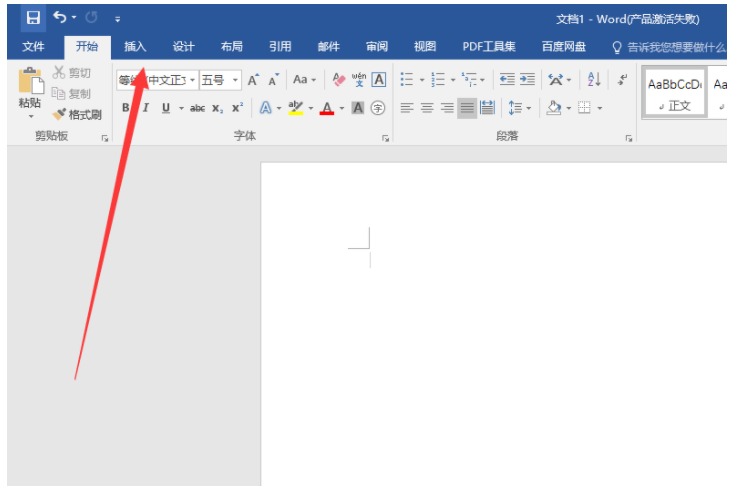Apply the superscript x² format
The image size is (736, 491).
click(x=237, y=108)
